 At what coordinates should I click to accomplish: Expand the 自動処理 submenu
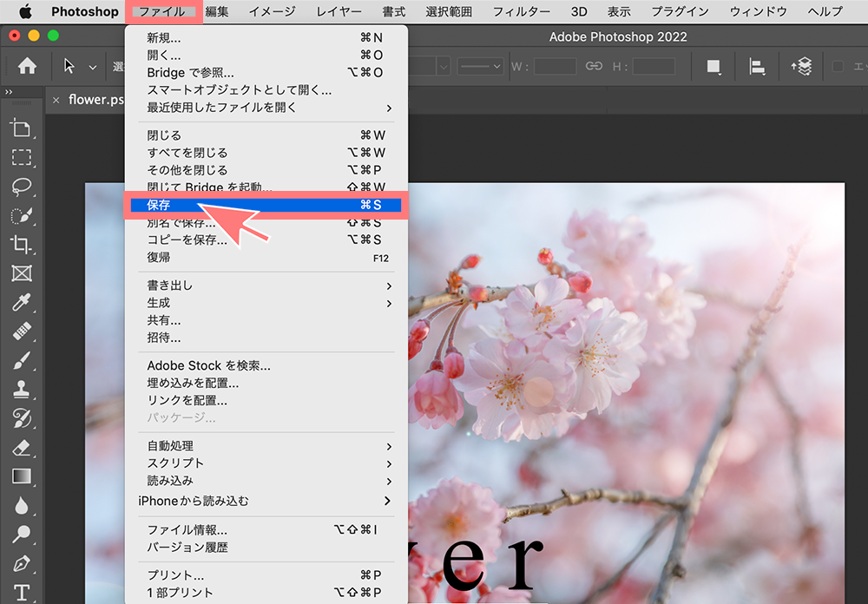coord(266,446)
